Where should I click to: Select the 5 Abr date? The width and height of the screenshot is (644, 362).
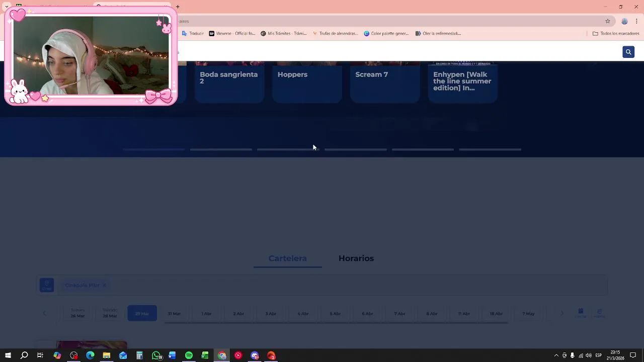pos(335,313)
